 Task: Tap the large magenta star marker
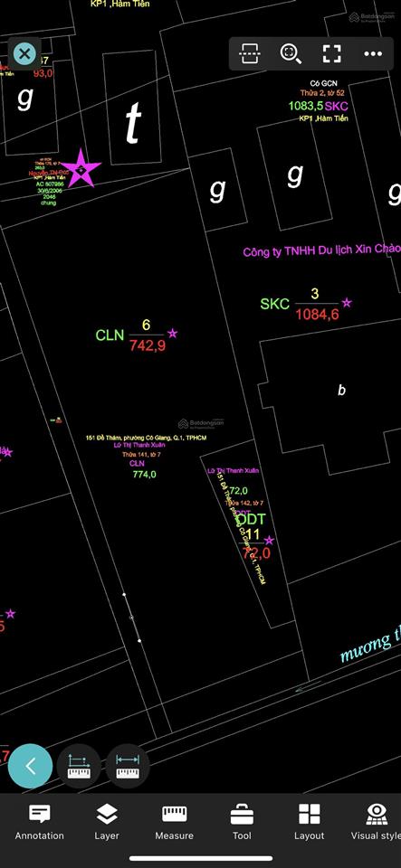tap(81, 168)
